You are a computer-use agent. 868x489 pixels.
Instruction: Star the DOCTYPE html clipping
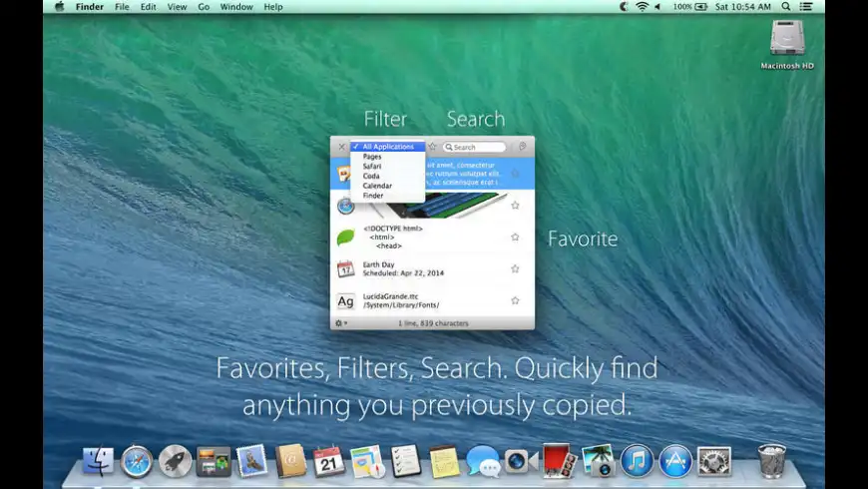515,238
